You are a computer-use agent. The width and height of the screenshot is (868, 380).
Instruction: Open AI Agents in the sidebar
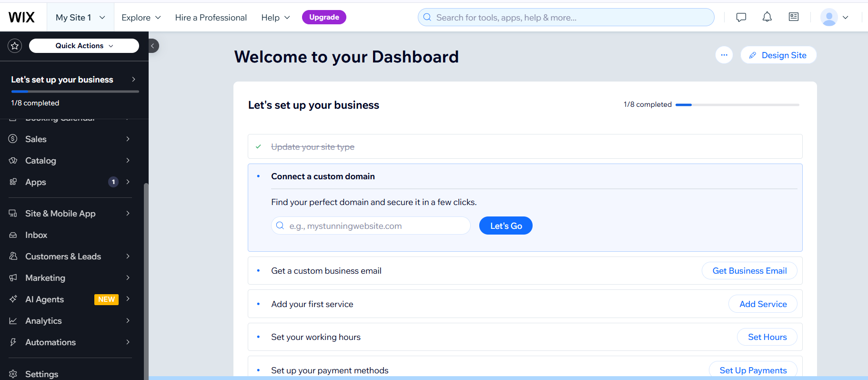[x=44, y=299]
